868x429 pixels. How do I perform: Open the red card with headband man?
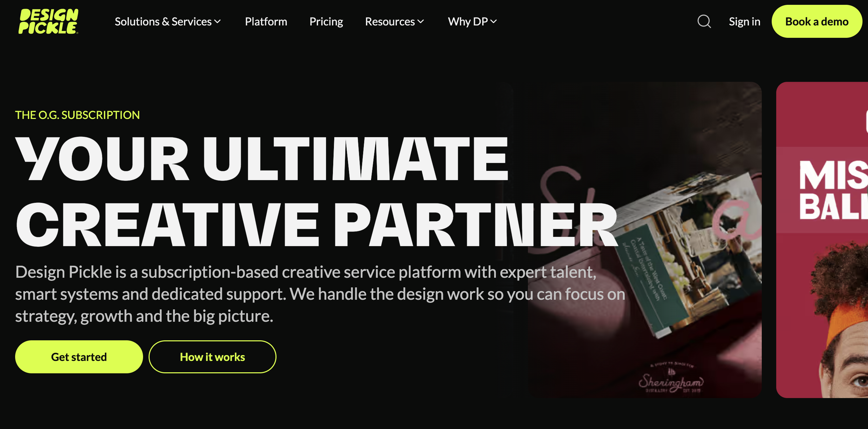tap(822, 240)
